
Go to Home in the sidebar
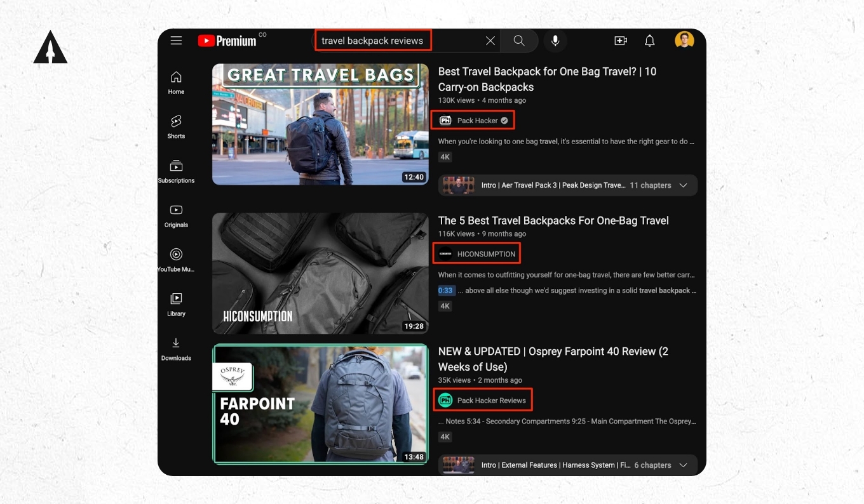pos(176,83)
